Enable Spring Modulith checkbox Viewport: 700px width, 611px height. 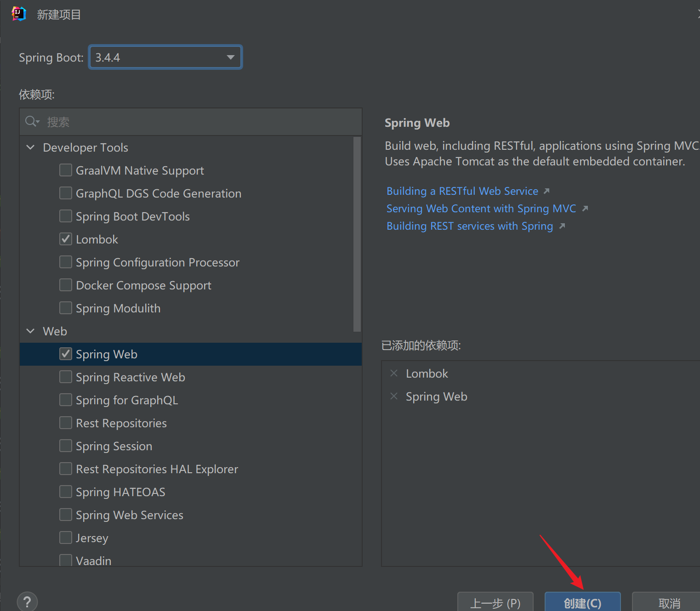click(x=66, y=308)
